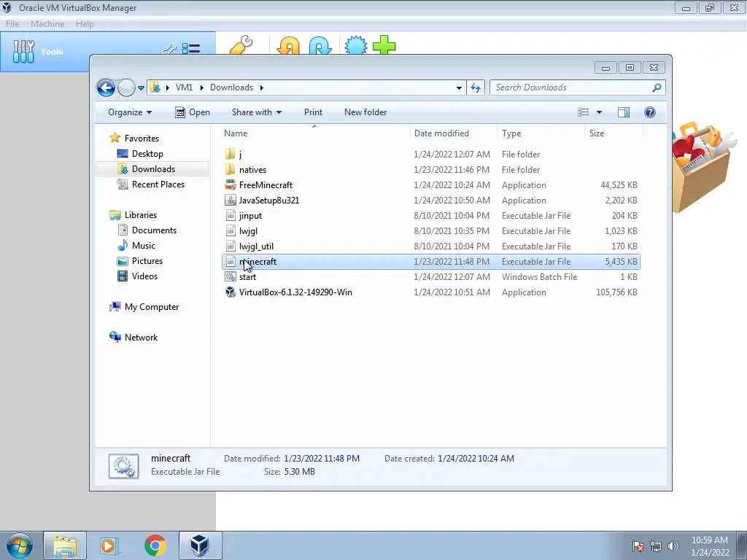
Task: Click VirtualBox Tools pin icon
Action: [x=169, y=49]
